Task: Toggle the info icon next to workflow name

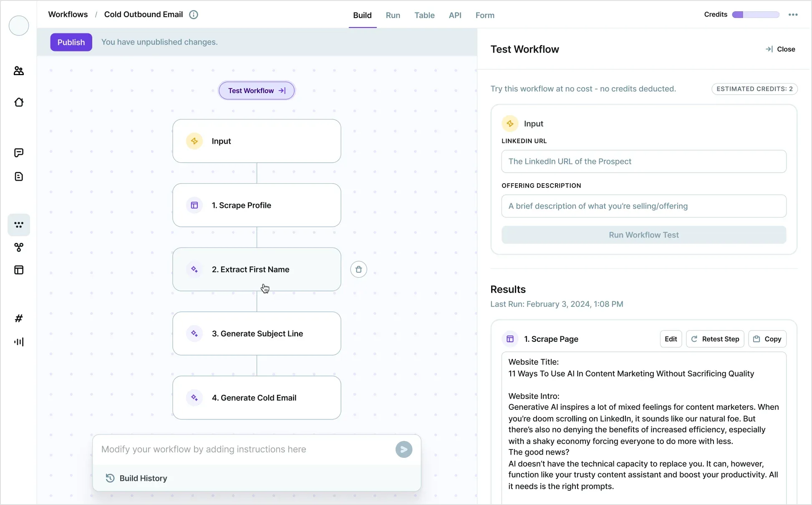Action: pos(194,15)
